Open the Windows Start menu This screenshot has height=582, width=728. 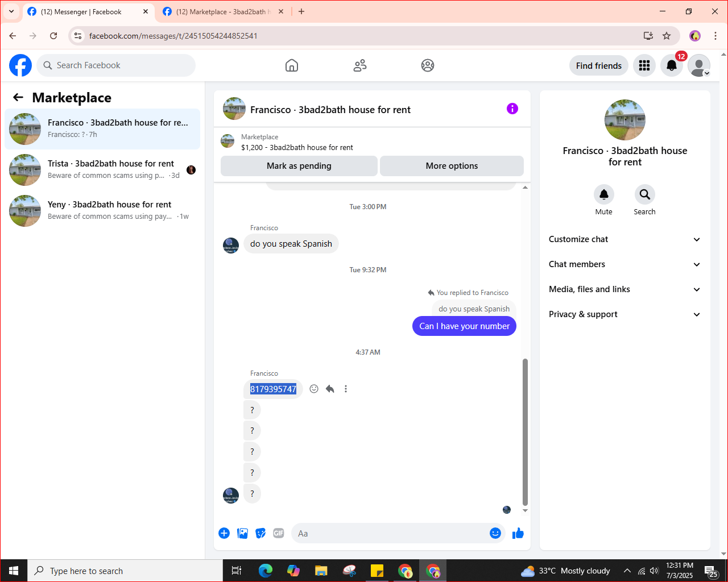[x=14, y=571]
